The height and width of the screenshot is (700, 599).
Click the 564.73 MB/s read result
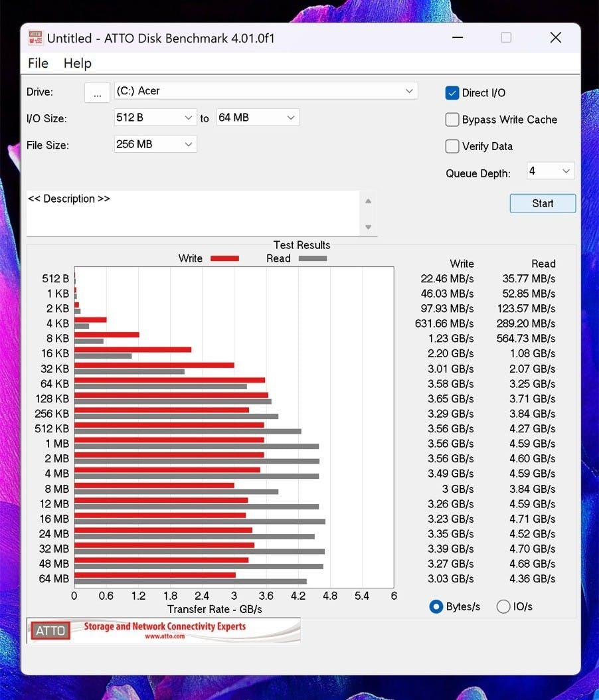526,339
